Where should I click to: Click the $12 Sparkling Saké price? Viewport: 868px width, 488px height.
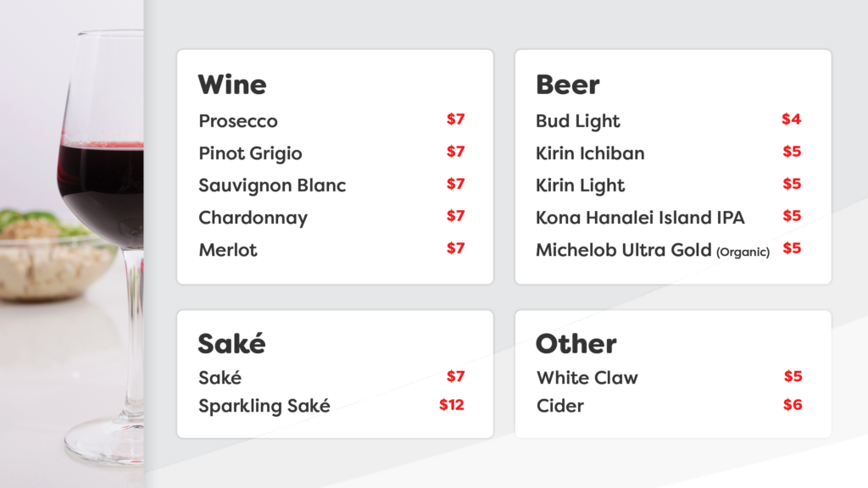452,405
